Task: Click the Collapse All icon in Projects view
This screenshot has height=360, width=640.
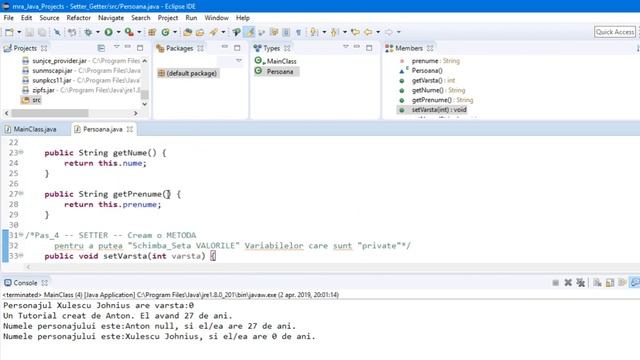Action: tap(101, 48)
